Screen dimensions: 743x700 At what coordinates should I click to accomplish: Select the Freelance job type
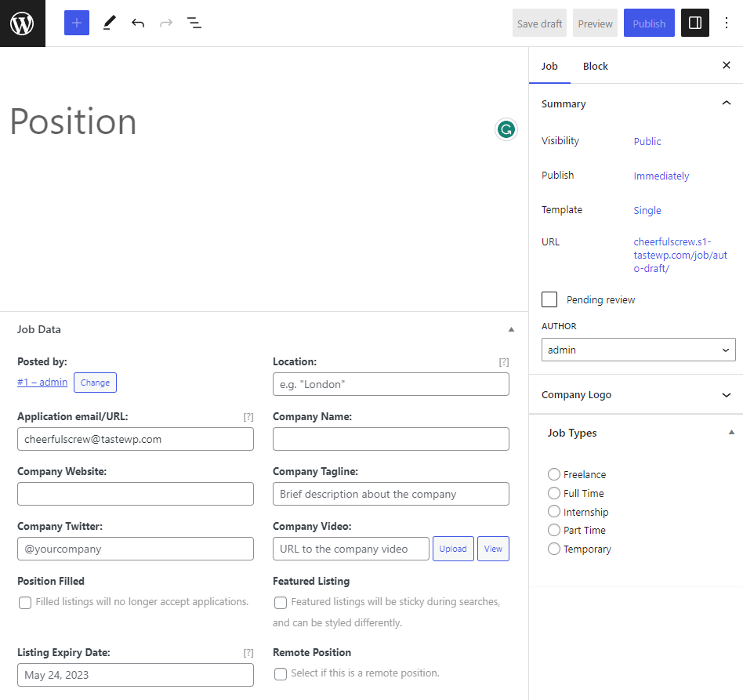tap(554, 474)
